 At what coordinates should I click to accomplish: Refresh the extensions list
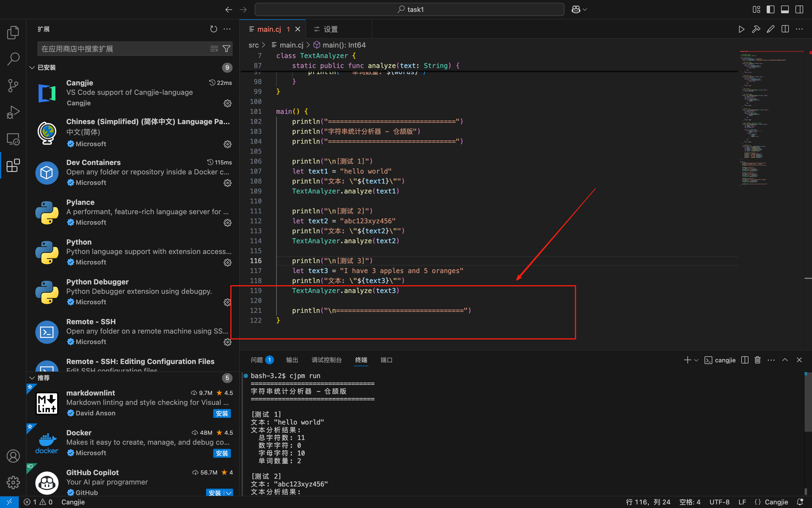(213, 29)
